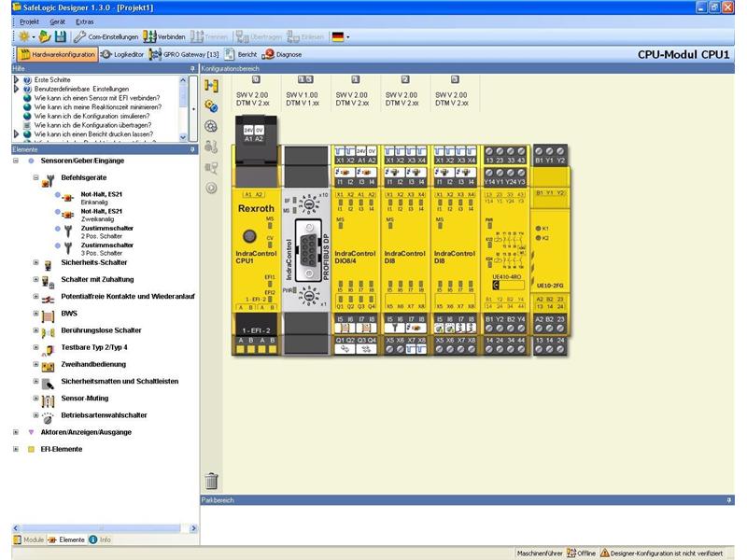Select the UE410-4RO relay module
This screenshot has width=747, height=560.
505,250
